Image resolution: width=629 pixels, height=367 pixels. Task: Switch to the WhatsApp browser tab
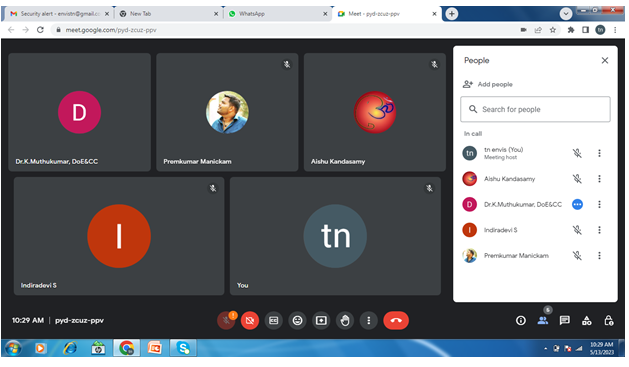(x=277, y=14)
